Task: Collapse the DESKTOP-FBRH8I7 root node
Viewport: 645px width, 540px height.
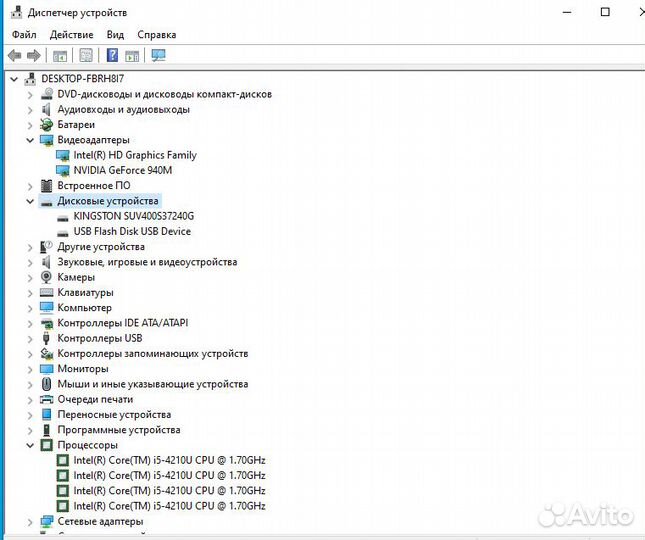Action: pyautogui.click(x=14, y=79)
